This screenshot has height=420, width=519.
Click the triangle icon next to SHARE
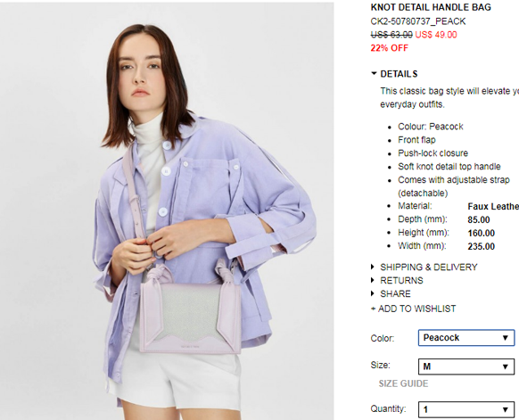373,293
